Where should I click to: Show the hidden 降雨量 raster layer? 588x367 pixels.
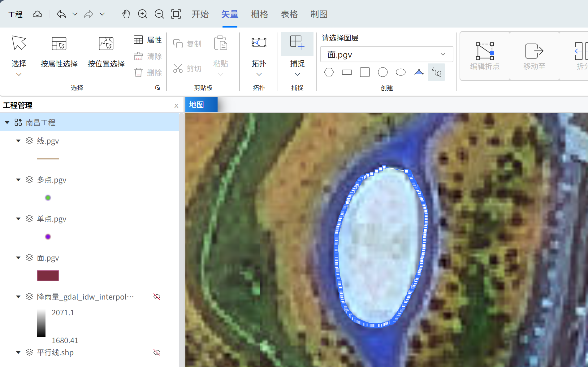(157, 297)
